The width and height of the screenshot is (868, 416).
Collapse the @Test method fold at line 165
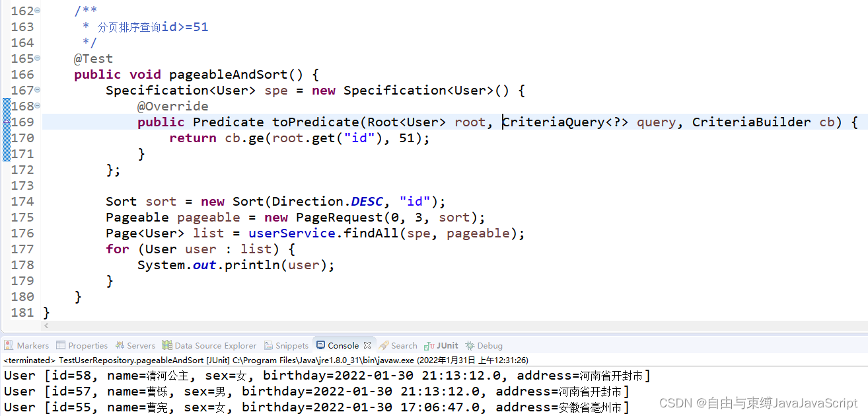[x=37, y=59]
